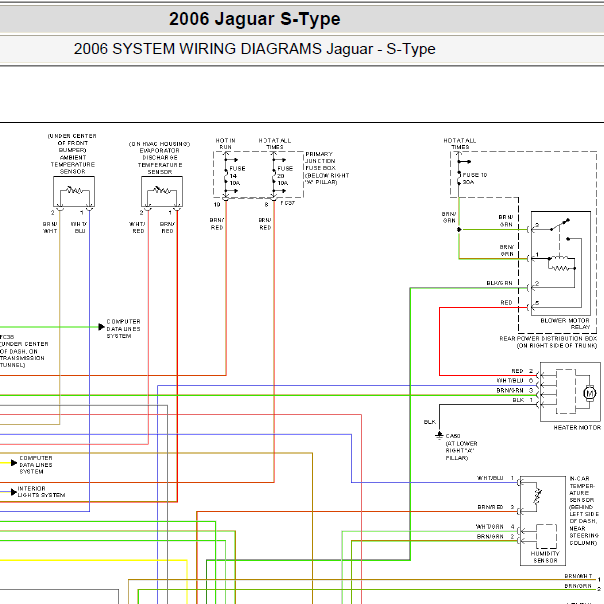Click 'WHT/BLU 1' label at in-car sensor
The image size is (604, 604).
click(495, 478)
